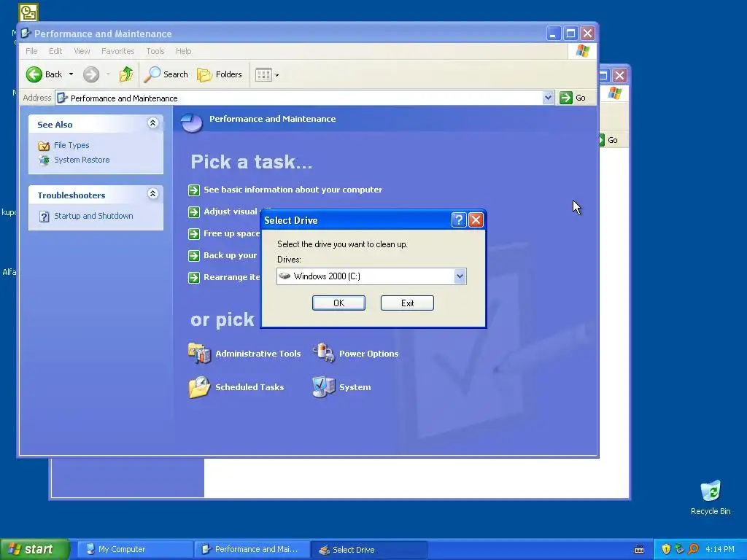This screenshot has width=747, height=560.
Task: Close the Select Drive dialog
Action: [476, 220]
